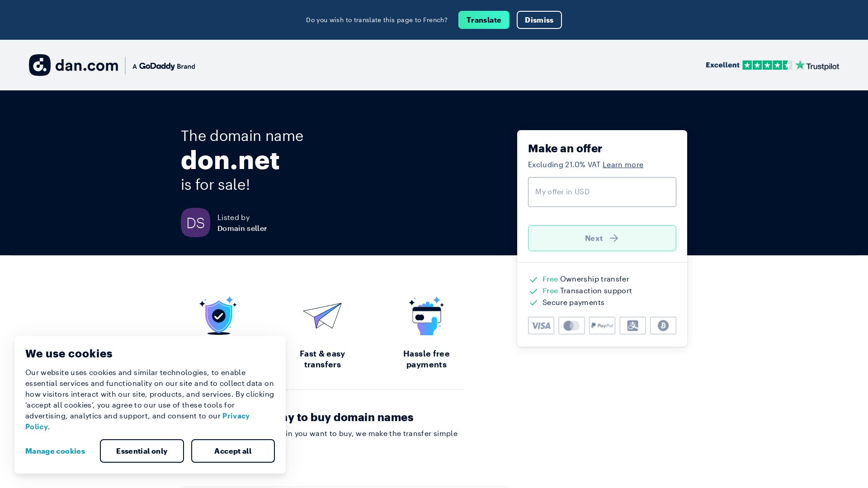Click Accept all cookies button
Image resolution: width=868 pixels, height=488 pixels.
coord(232,450)
